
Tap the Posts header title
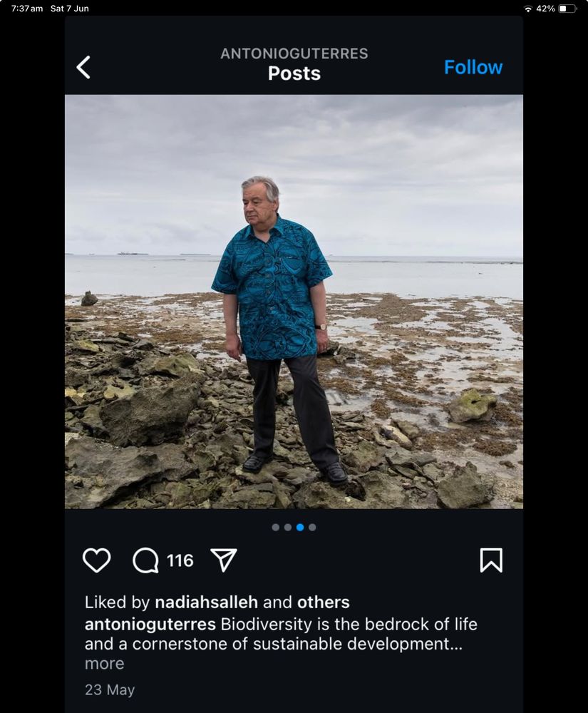(x=294, y=73)
